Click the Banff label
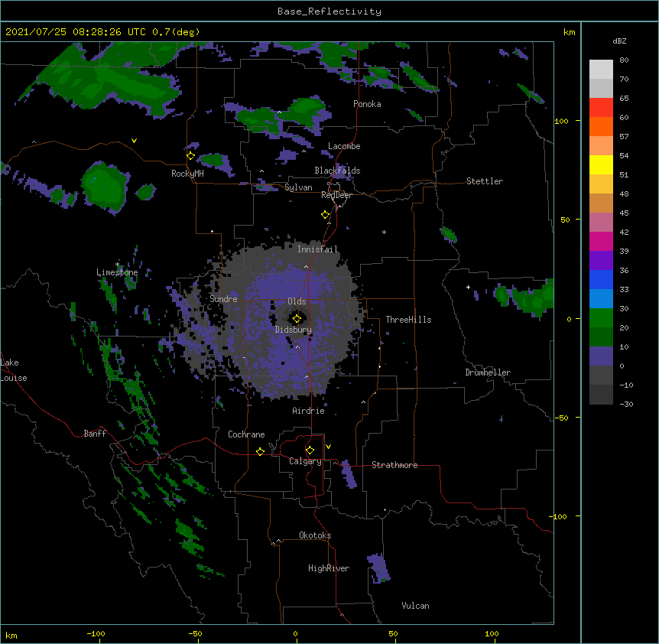This screenshot has width=659, height=644. [x=95, y=434]
